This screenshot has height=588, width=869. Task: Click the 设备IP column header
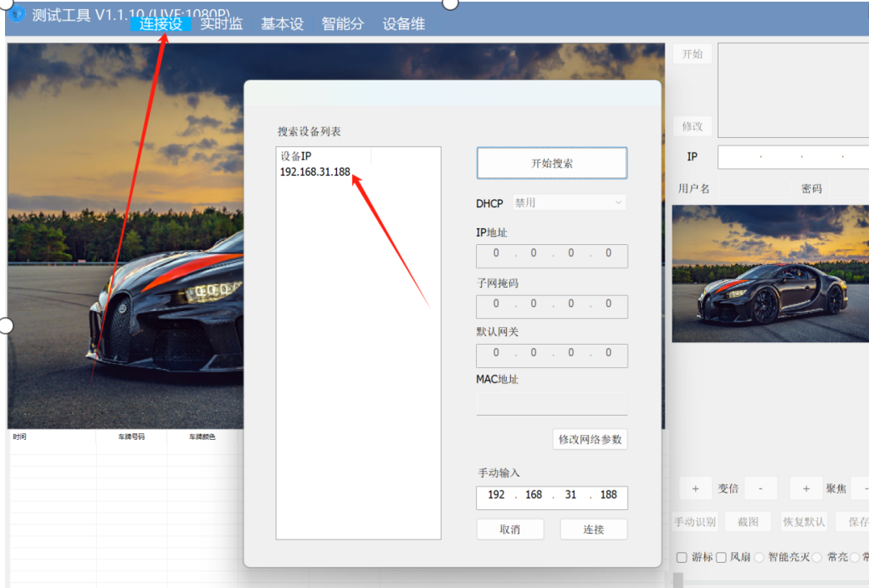[325, 156]
